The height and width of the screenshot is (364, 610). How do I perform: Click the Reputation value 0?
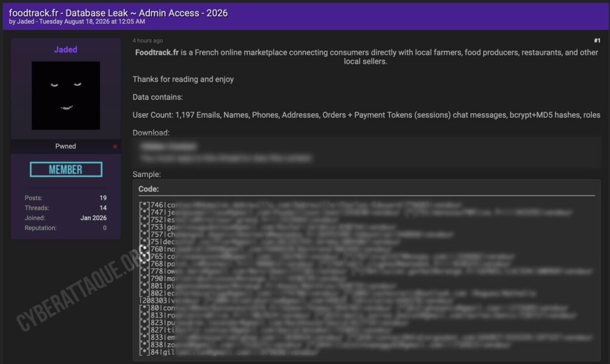click(x=105, y=228)
